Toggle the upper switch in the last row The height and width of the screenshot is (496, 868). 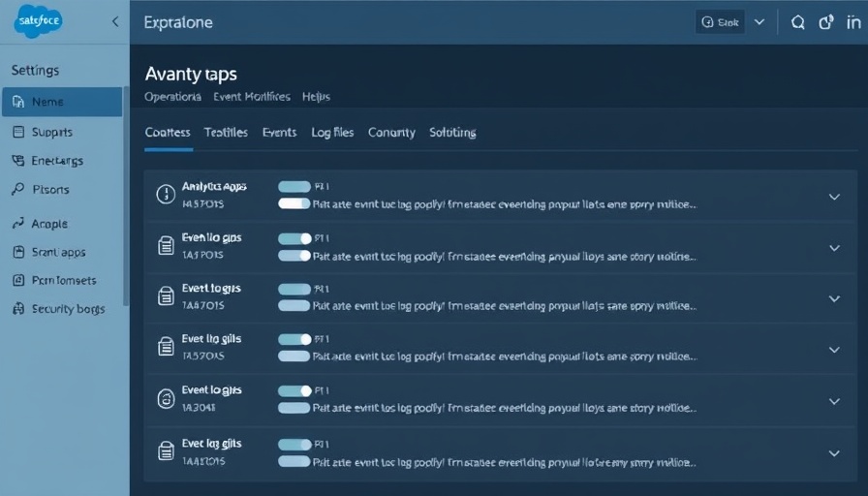point(294,444)
